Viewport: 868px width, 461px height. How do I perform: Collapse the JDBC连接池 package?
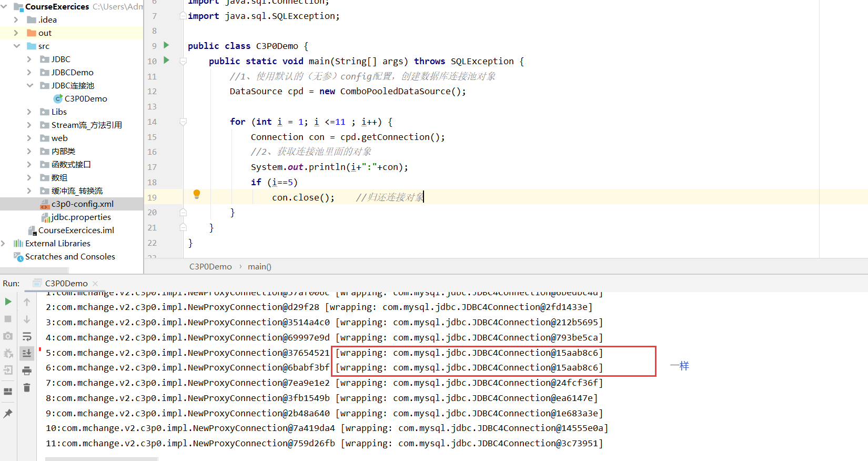(x=29, y=85)
